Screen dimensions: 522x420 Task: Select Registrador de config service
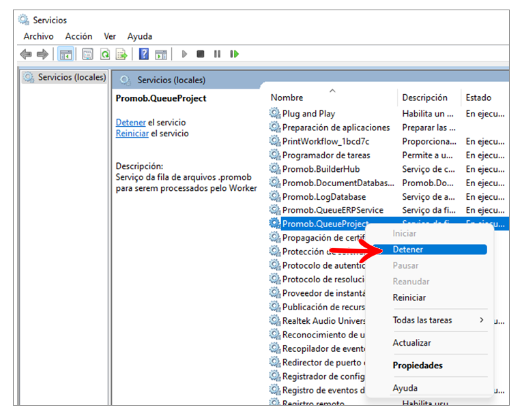tap(317, 376)
